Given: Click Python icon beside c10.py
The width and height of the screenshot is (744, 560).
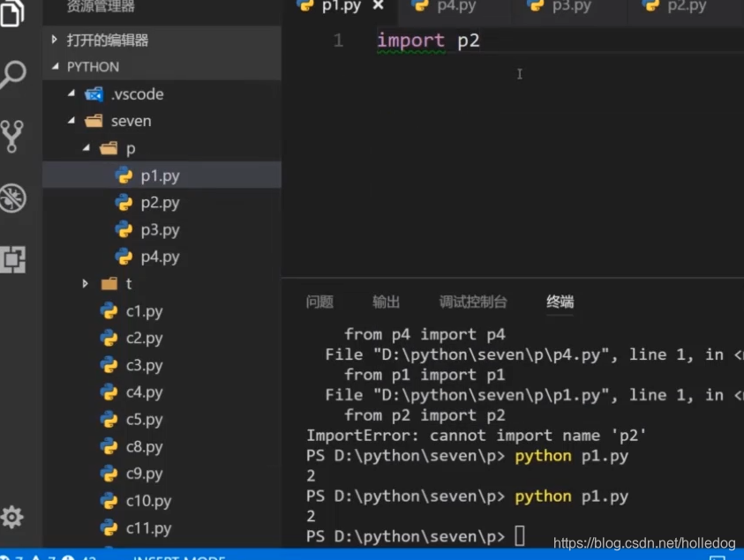Looking at the screenshot, I should pos(109,501).
